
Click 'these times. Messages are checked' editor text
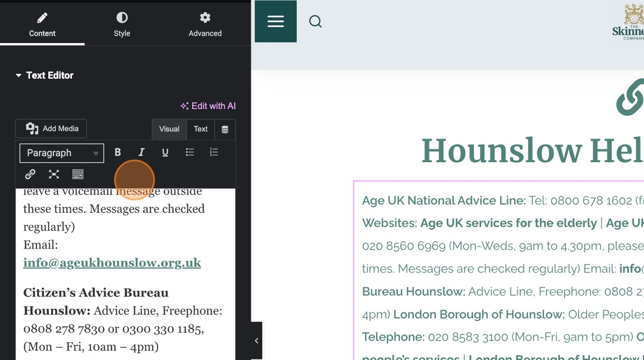click(114, 209)
